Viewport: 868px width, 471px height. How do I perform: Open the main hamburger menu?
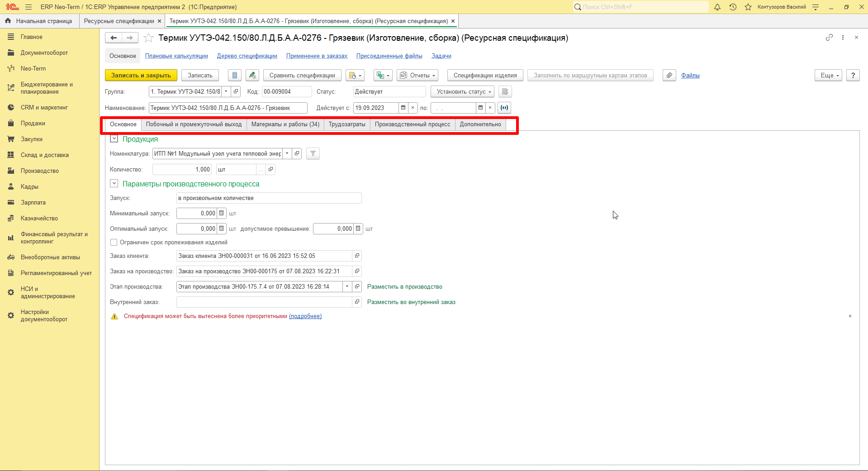pos(28,7)
